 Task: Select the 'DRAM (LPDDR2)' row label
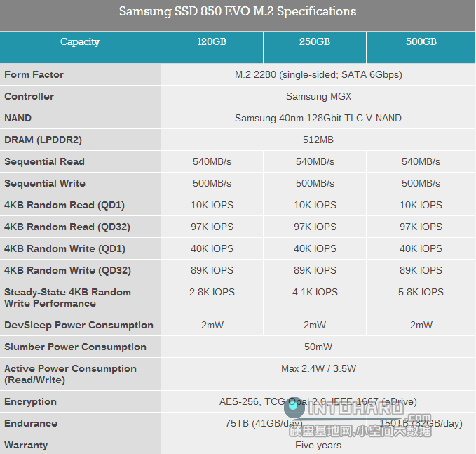click(43, 140)
